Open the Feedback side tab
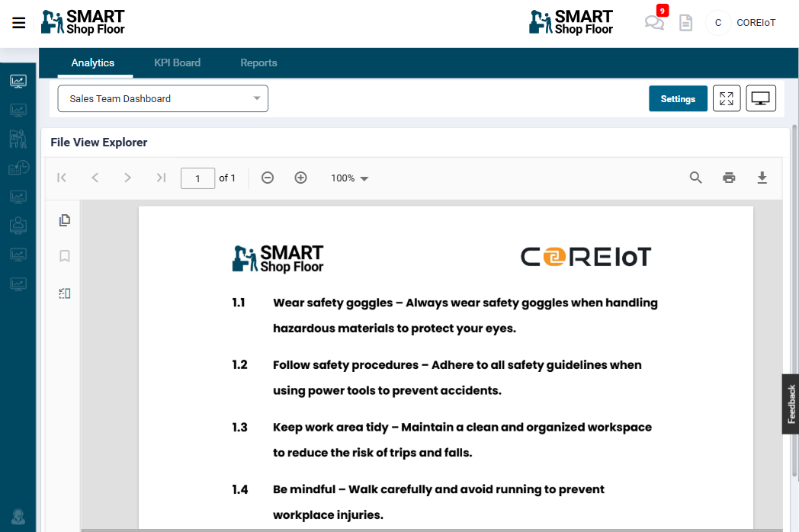 click(x=791, y=404)
